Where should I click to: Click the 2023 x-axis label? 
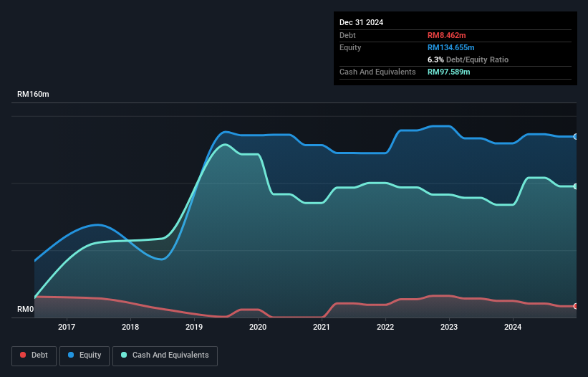[449, 327]
